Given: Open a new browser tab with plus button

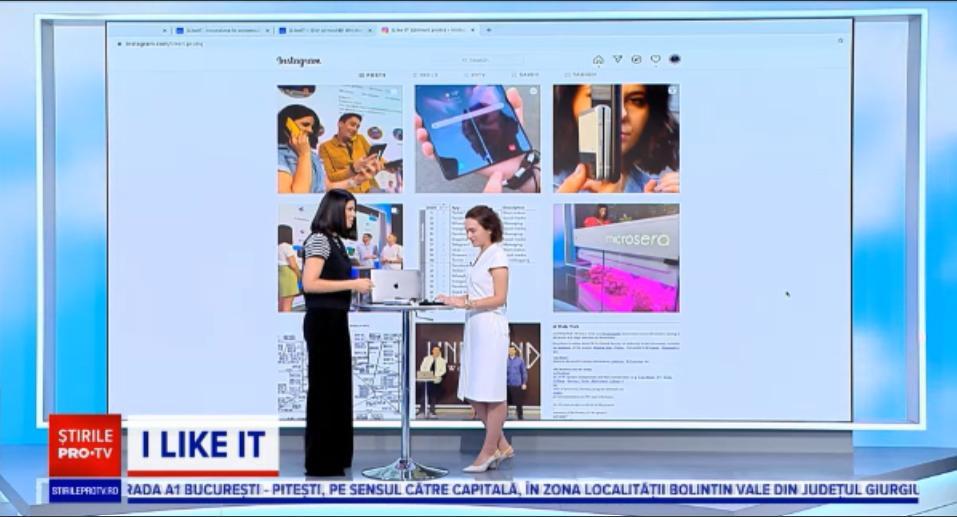Looking at the screenshot, I should tap(488, 29).
